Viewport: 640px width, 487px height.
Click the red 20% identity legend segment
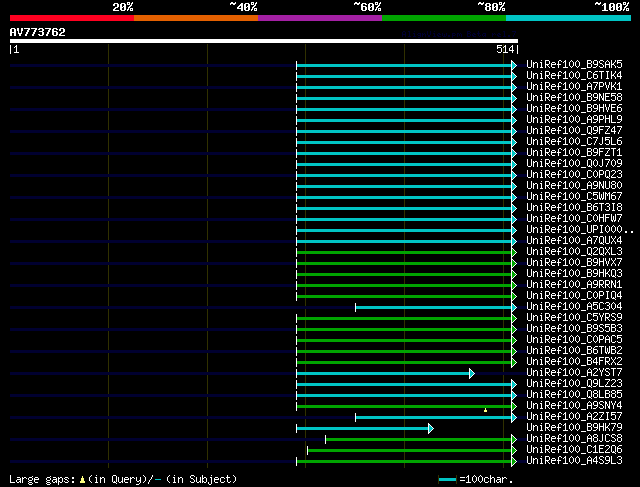point(71,17)
